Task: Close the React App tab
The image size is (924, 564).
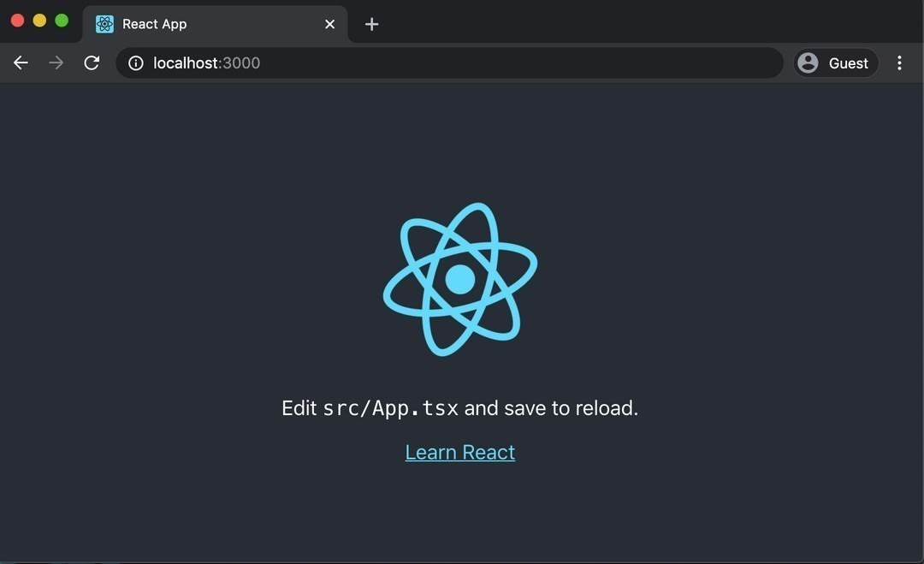Action: pyautogui.click(x=329, y=24)
